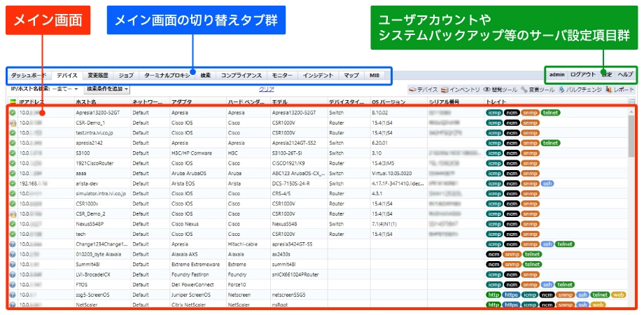Screen dimensions: 644x315
Task: Open the レポート toolbar menu
Action: coord(620,89)
